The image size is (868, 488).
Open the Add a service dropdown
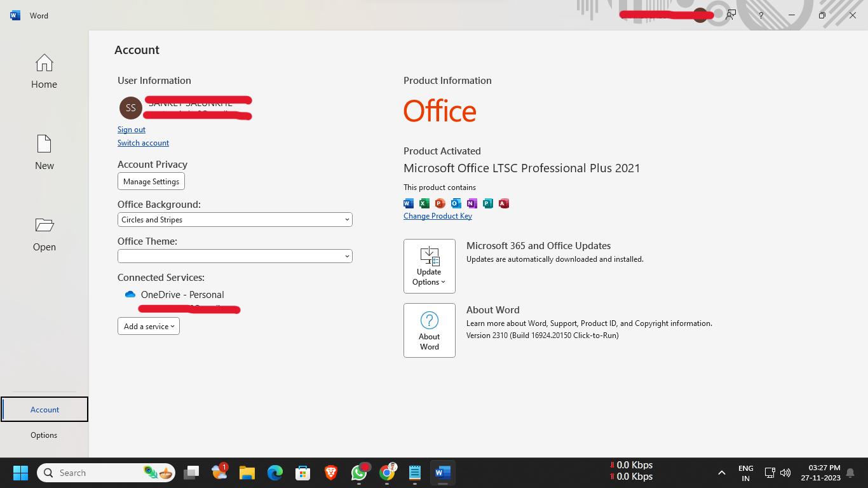[x=149, y=327]
